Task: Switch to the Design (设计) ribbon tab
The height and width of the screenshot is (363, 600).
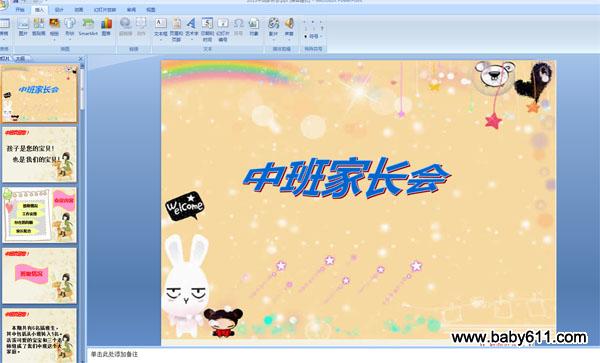Action: click(x=59, y=10)
